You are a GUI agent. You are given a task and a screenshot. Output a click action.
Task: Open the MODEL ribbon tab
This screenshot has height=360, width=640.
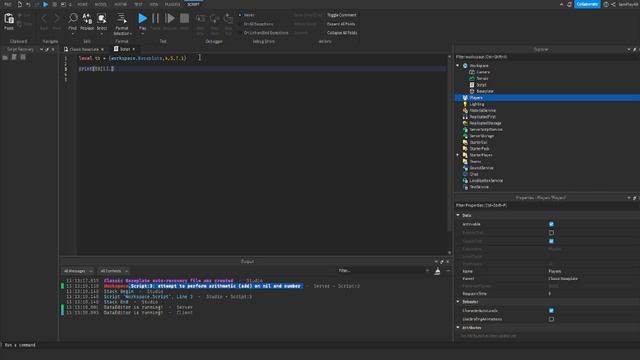click(x=100, y=4)
